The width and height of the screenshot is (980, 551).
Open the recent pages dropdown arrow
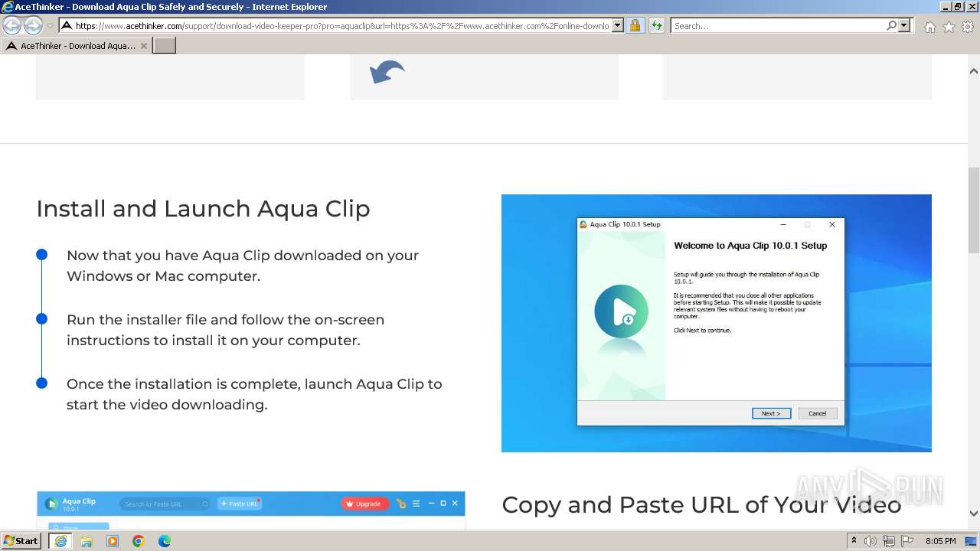coord(51,26)
